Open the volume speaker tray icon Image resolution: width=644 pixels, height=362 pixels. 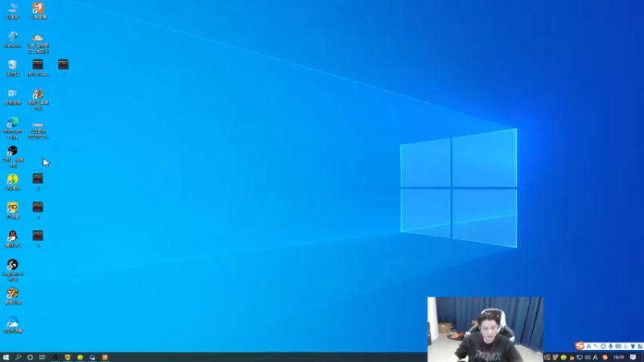click(588, 357)
